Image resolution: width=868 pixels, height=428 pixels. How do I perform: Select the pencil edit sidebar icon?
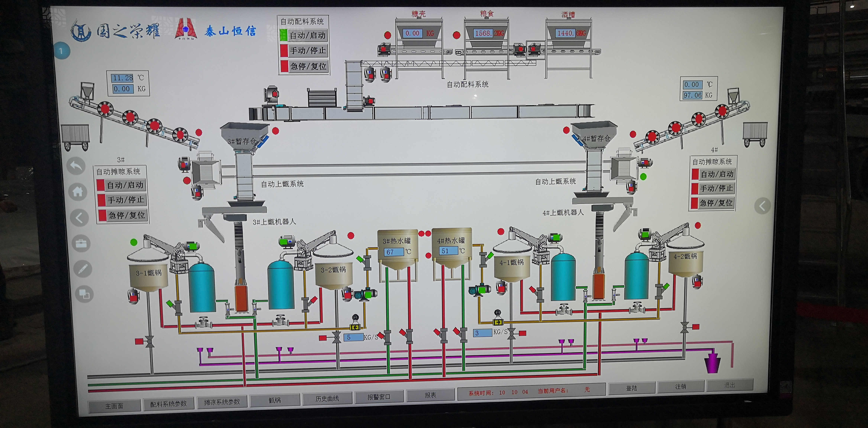click(83, 269)
